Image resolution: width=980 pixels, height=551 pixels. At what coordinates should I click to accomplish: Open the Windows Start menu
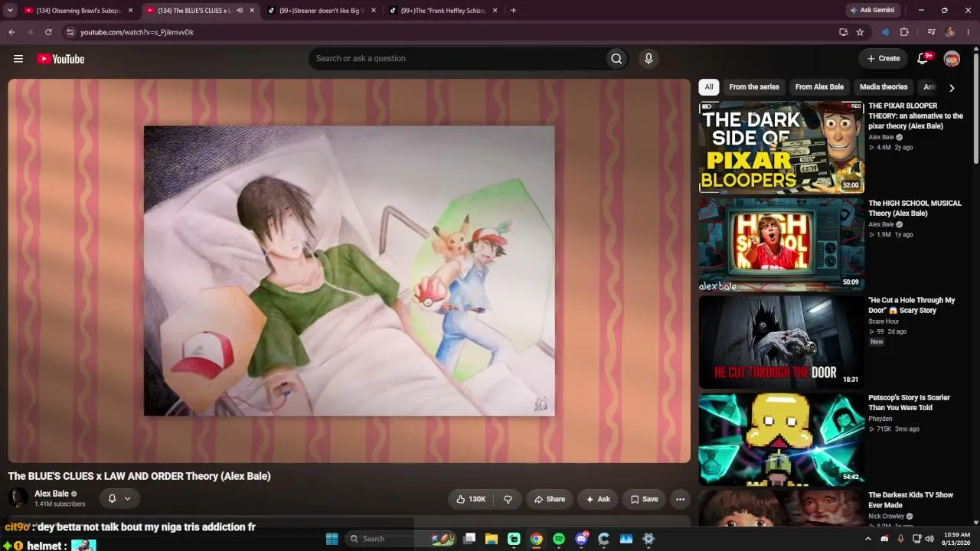coord(332,539)
